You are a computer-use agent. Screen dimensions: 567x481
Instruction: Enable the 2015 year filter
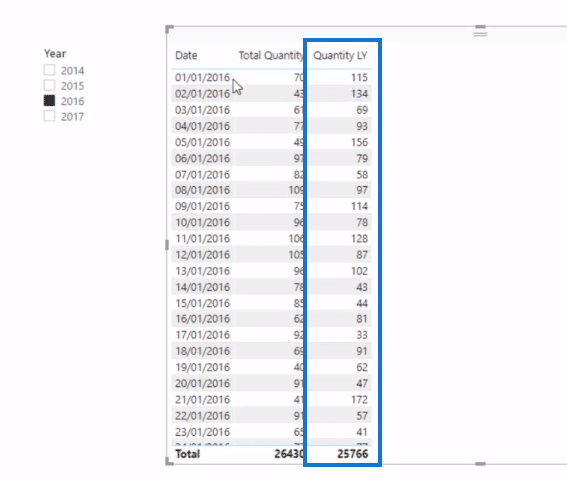(50, 85)
